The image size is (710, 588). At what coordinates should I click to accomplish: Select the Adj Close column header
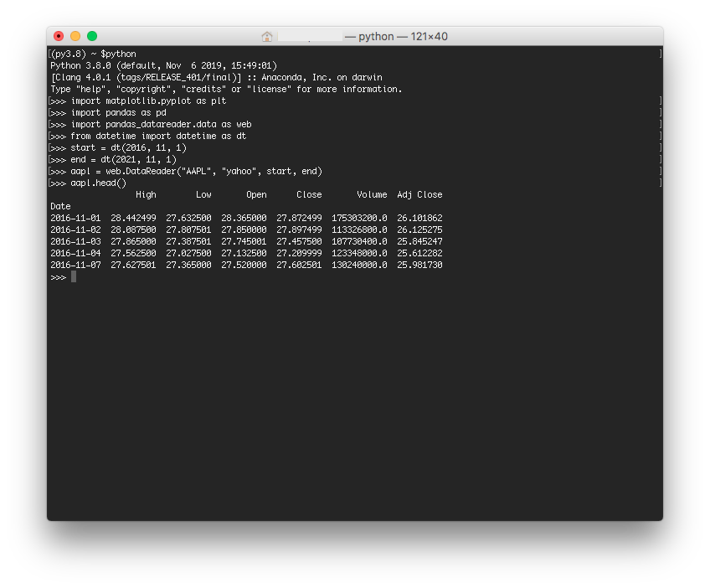[x=419, y=195]
